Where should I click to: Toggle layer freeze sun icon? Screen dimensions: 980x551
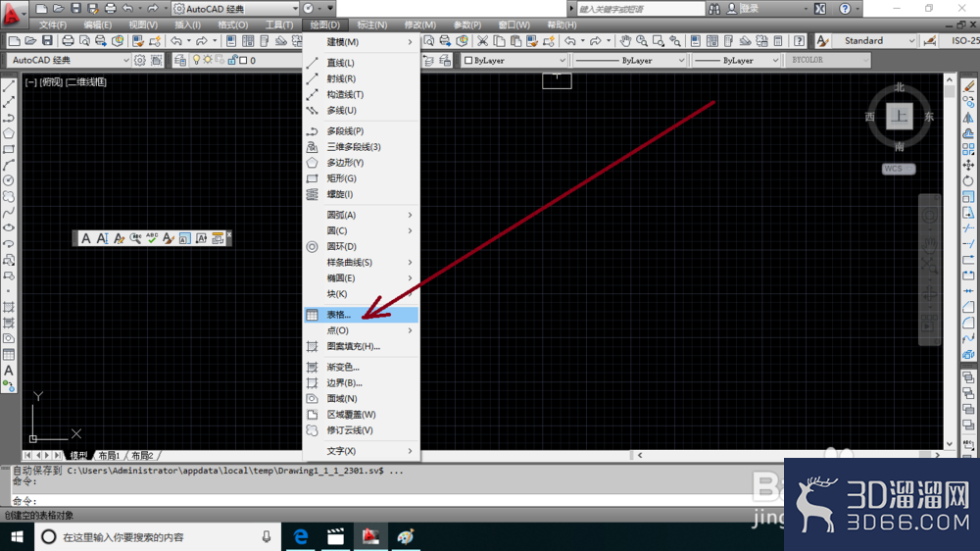(208, 60)
